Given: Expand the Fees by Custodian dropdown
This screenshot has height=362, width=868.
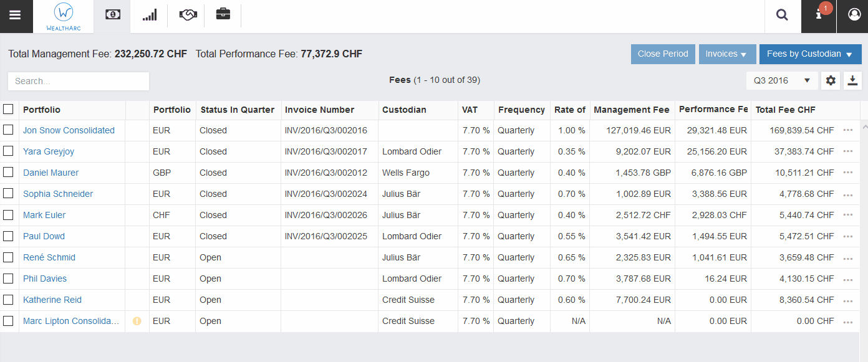Looking at the screenshot, I should (810, 54).
